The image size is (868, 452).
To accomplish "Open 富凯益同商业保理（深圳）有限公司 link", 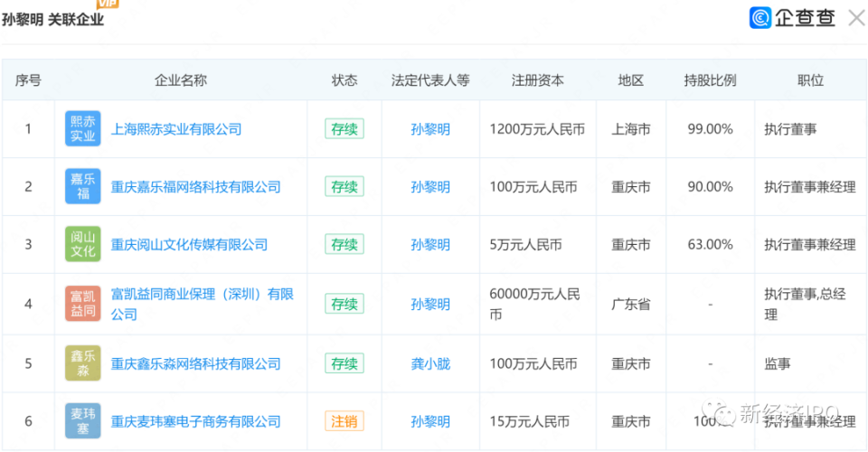I will pos(203,305).
